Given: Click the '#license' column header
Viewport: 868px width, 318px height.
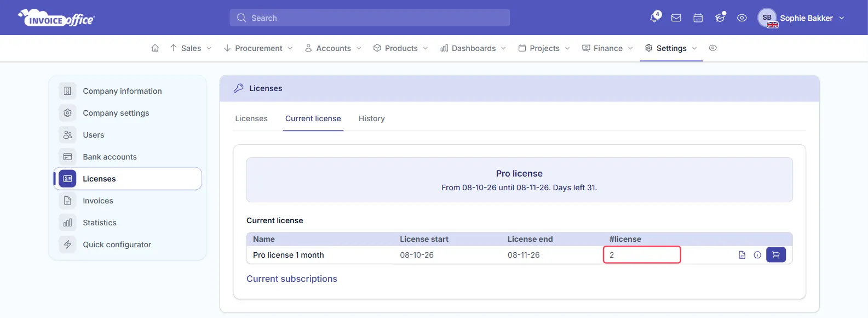Looking at the screenshot, I should point(625,239).
